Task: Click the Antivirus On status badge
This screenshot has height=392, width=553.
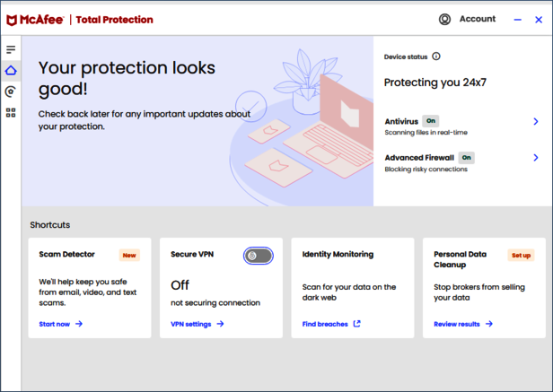Action: pyautogui.click(x=431, y=120)
